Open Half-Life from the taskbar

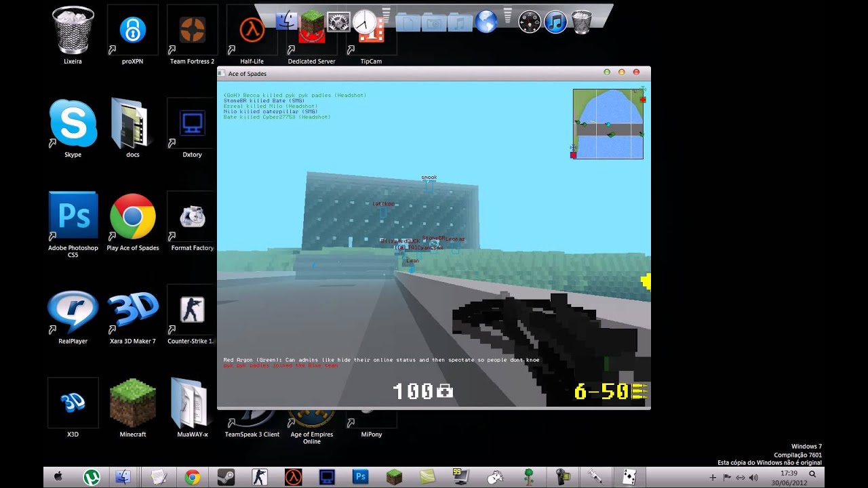pos(293,477)
